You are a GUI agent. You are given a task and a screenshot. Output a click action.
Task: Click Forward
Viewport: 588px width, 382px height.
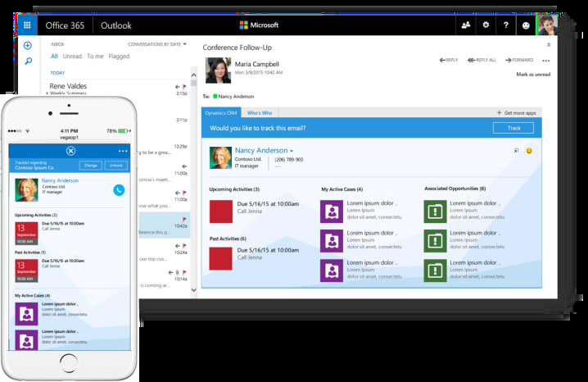[519, 60]
